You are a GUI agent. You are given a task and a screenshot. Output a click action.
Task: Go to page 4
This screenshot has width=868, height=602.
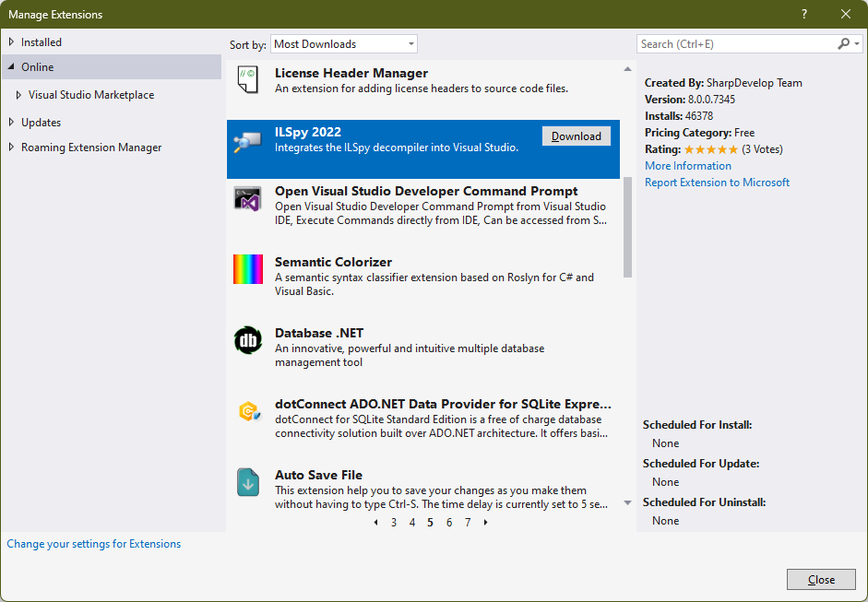411,523
